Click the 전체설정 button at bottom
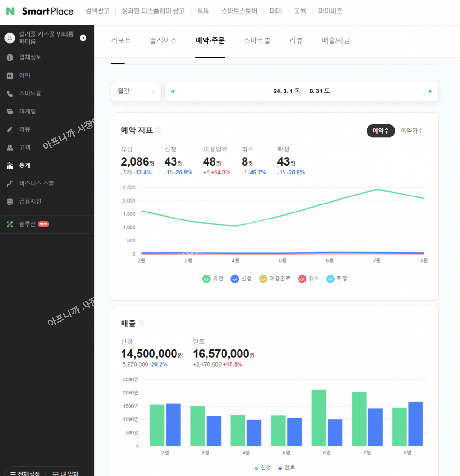 click(x=25, y=473)
